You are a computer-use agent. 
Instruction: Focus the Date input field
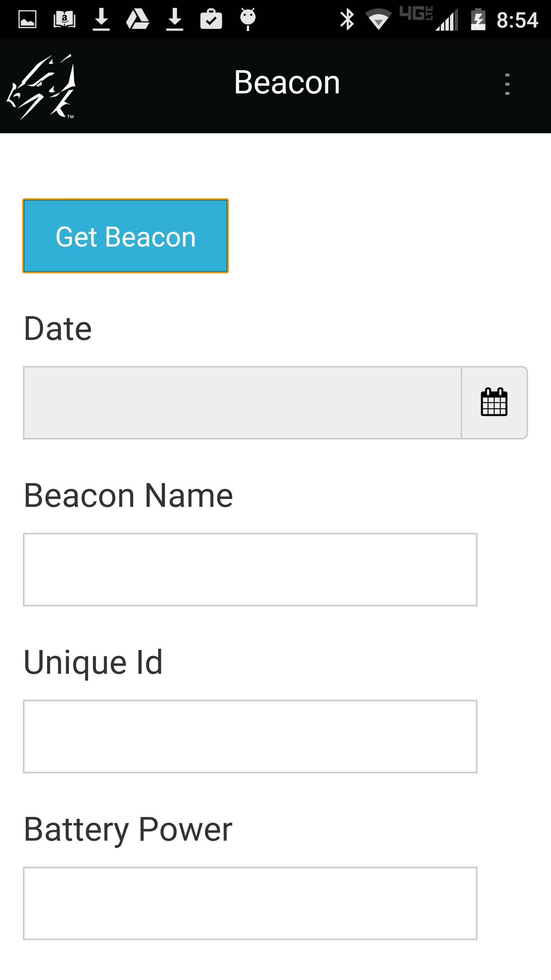(x=243, y=403)
